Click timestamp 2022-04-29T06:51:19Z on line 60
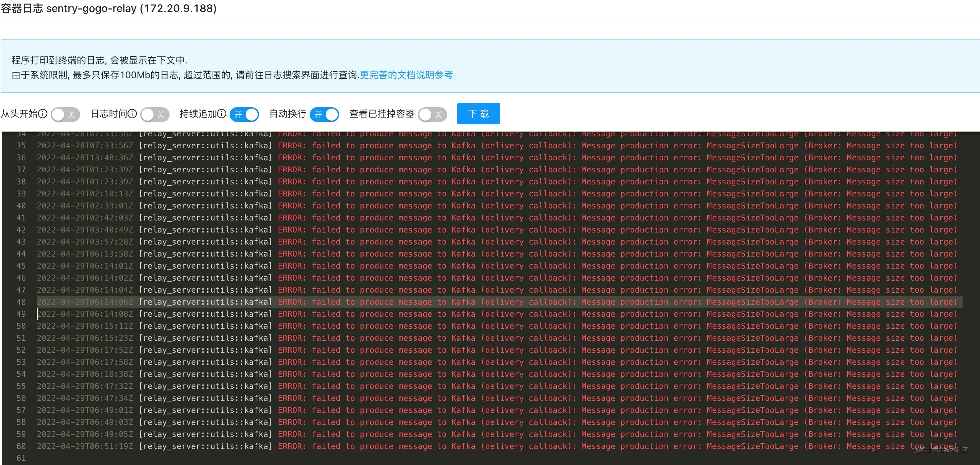The image size is (980, 465). [x=85, y=446]
